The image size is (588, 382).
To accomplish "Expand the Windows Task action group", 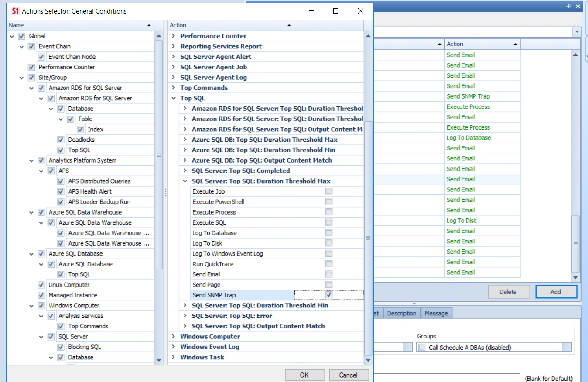I will [x=174, y=358].
